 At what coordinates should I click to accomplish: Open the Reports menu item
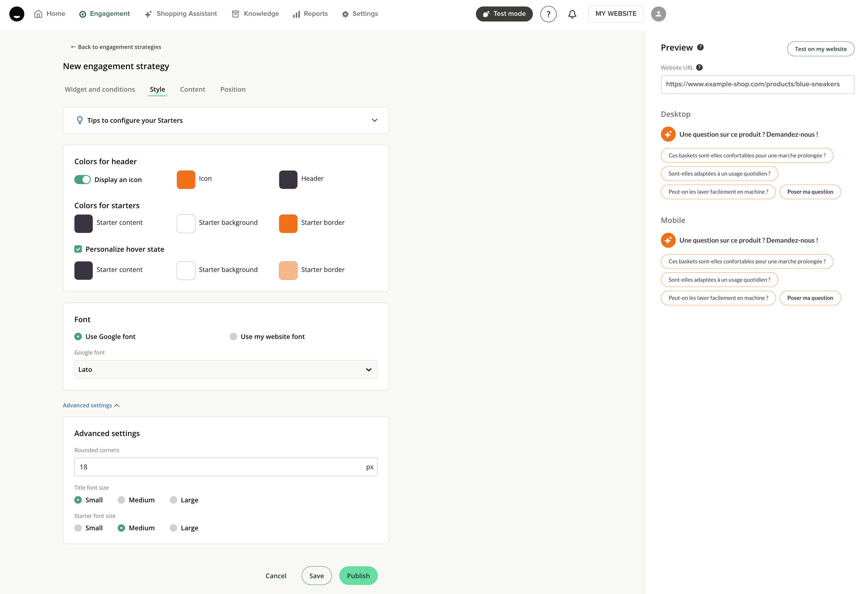tap(310, 14)
